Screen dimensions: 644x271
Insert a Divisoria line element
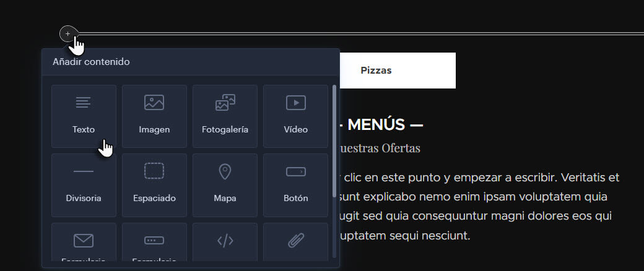84,185
